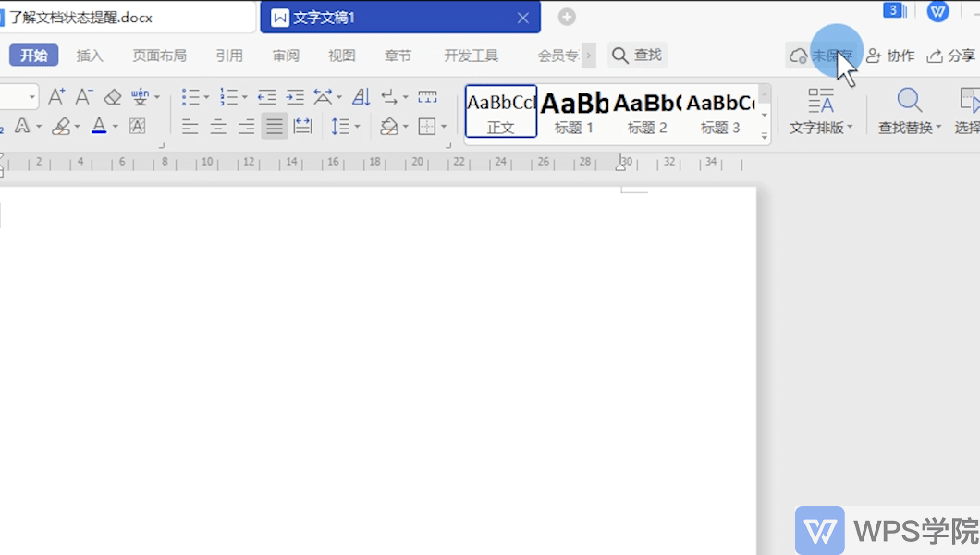Switch to 页面布局 tab
980x555 pixels.
coord(159,55)
